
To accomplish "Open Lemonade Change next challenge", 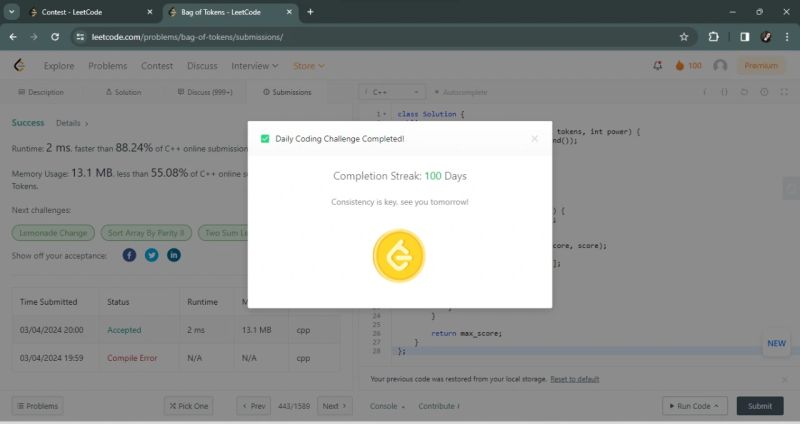I will (x=53, y=233).
